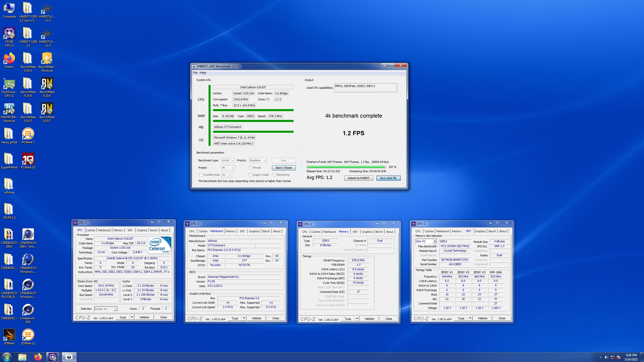Click the BIOS Version 'P2.90' value
This screenshot has height=362, width=644.
tap(244, 281)
